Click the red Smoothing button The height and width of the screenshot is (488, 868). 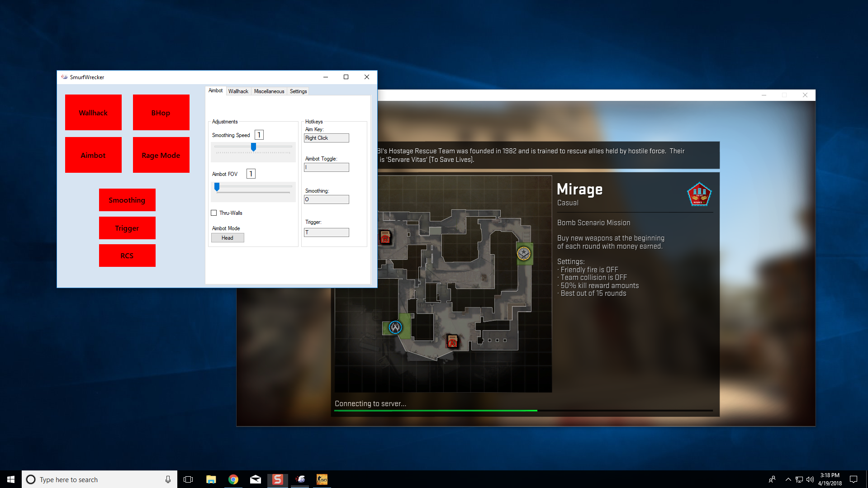tap(127, 200)
